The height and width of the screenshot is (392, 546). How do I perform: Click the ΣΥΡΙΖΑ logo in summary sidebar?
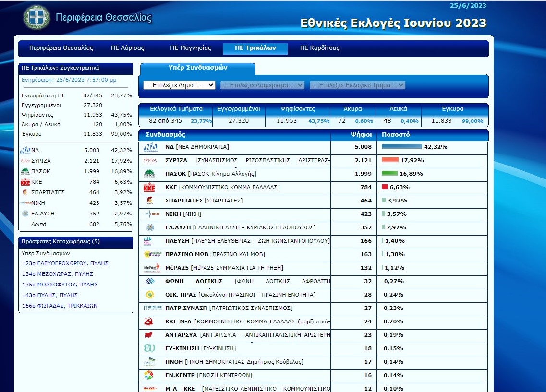(x=25, y=161)
